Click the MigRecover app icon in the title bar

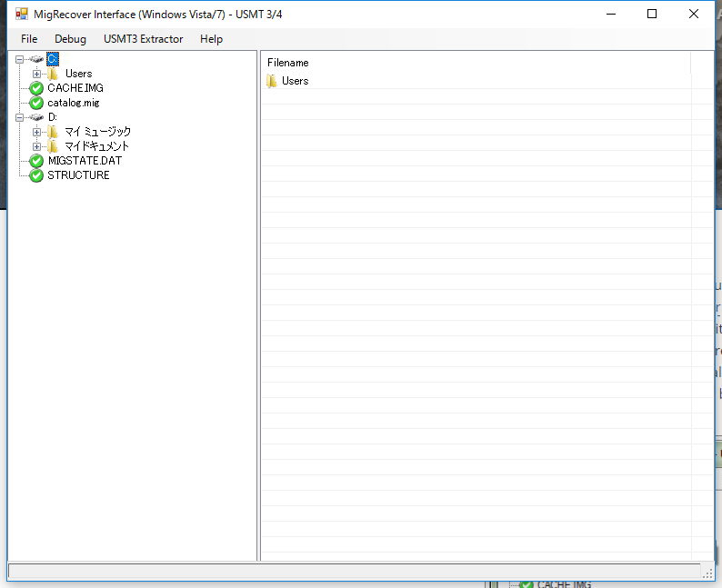tap(22, 15)
